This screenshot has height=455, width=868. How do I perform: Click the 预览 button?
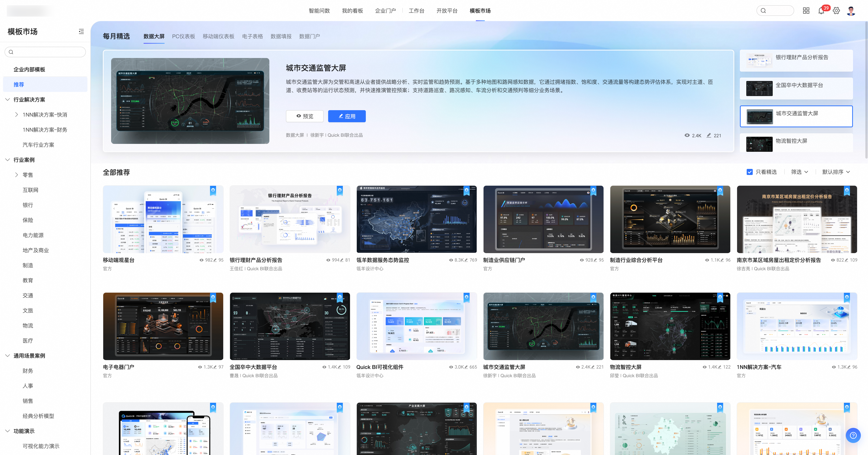tap(305, 116)
